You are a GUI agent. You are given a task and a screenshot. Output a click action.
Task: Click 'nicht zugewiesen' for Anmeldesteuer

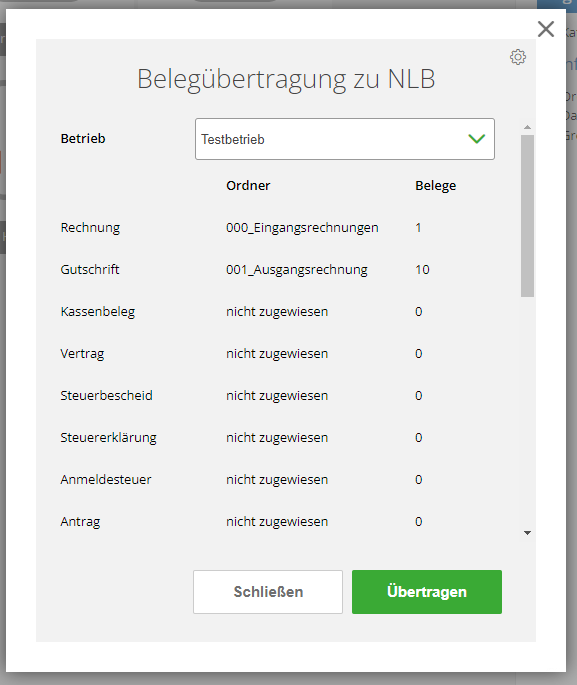(277, 479)
